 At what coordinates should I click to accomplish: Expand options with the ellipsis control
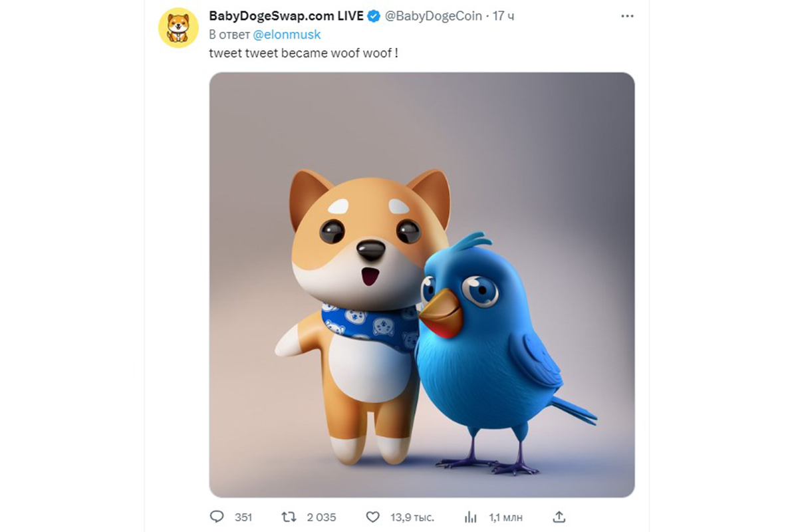(x=627, y=15)
